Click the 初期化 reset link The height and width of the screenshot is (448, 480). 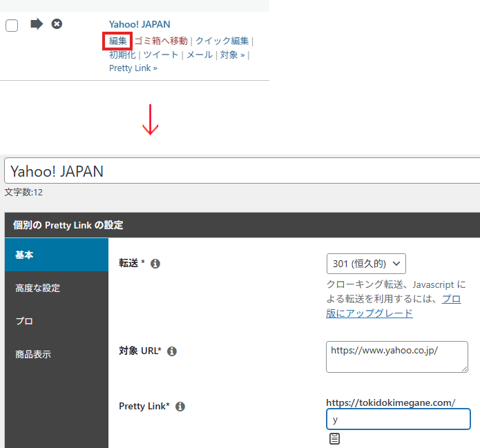coord(122,55)
